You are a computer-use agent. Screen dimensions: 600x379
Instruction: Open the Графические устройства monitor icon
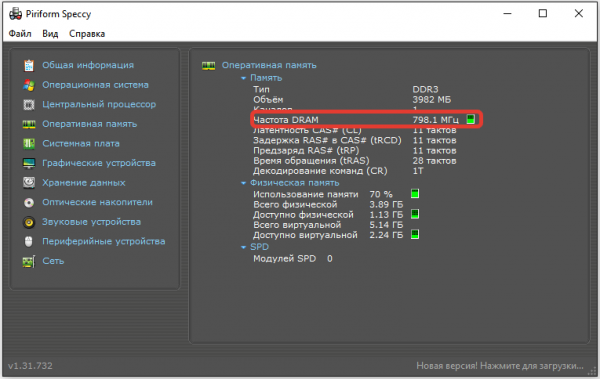tap(29, 163)
